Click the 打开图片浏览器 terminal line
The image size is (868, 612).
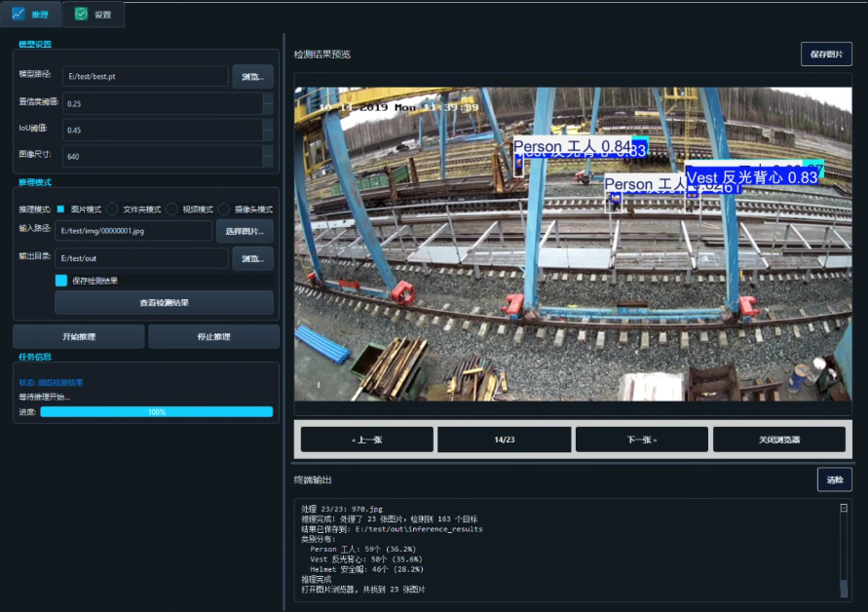(362, 590)
